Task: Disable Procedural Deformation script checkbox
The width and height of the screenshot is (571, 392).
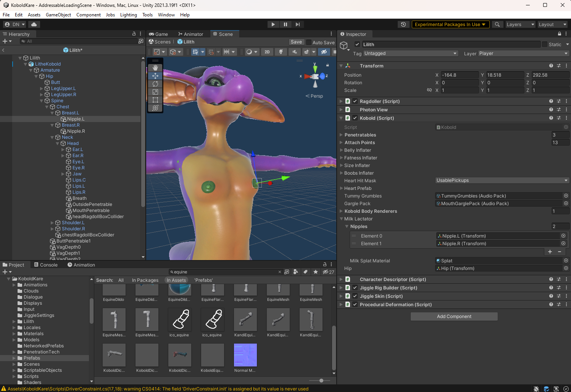Action: pos(355,305)
